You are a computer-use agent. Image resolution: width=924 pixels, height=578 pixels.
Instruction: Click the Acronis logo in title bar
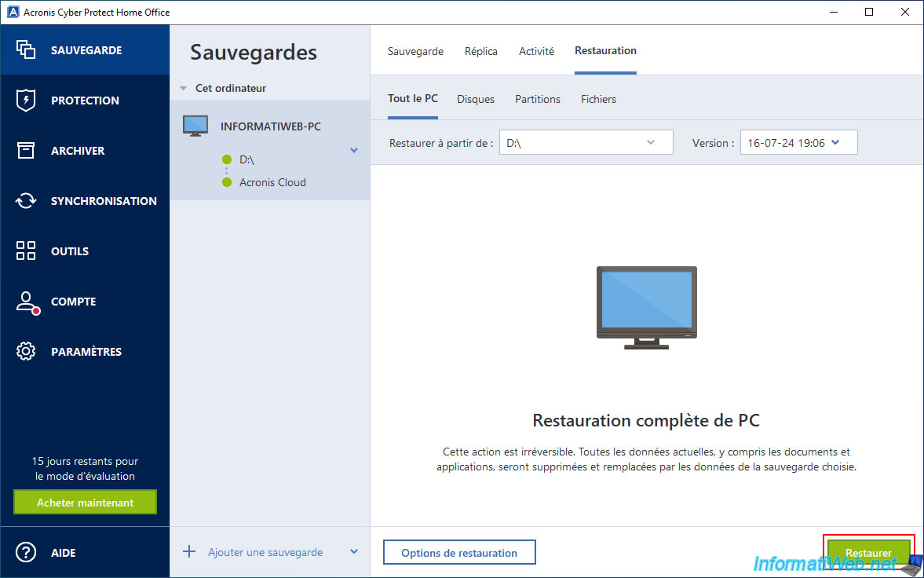(13, 12)
